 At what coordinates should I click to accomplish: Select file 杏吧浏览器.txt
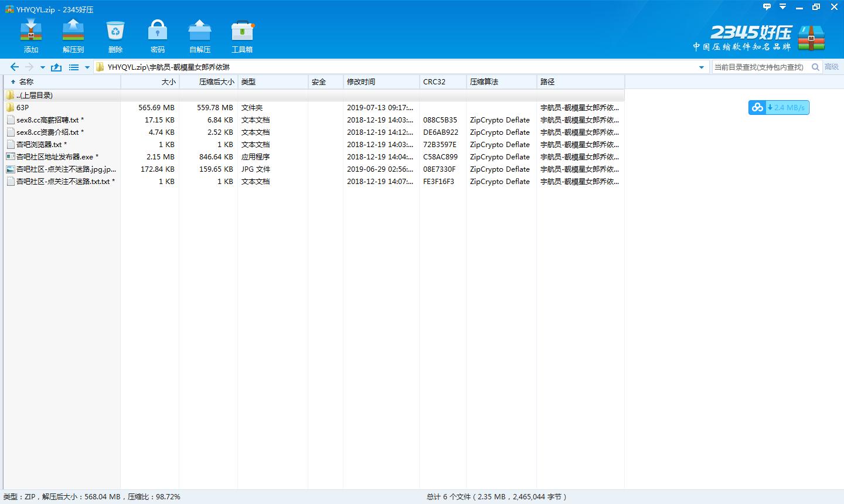[x=314, y=144]
